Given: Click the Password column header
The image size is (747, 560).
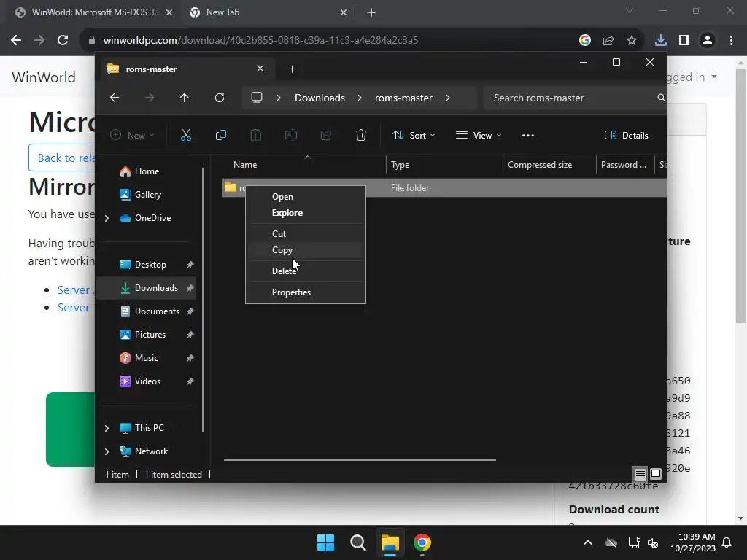Looking at the screenshot, I should 625,165.
